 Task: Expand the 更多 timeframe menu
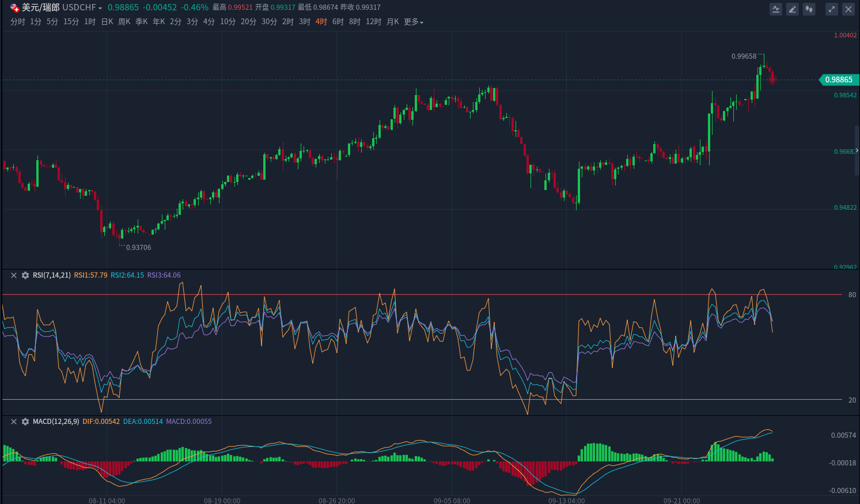[x=414, y=22]
